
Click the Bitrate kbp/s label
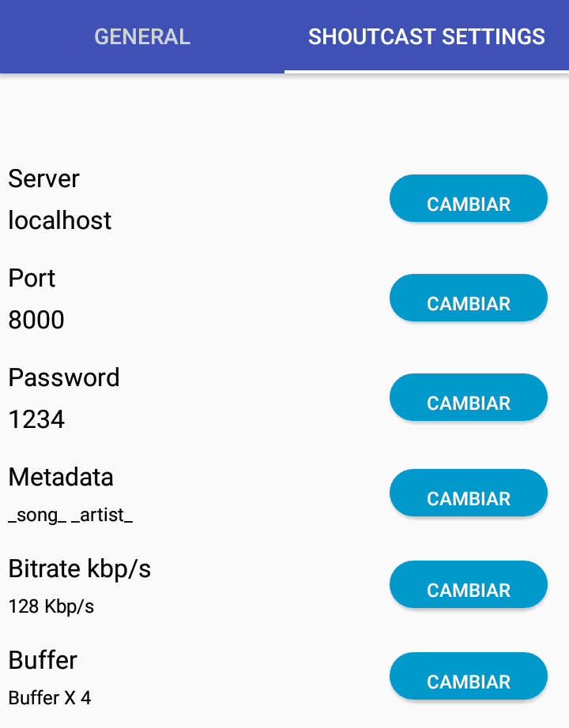(79, 569)
